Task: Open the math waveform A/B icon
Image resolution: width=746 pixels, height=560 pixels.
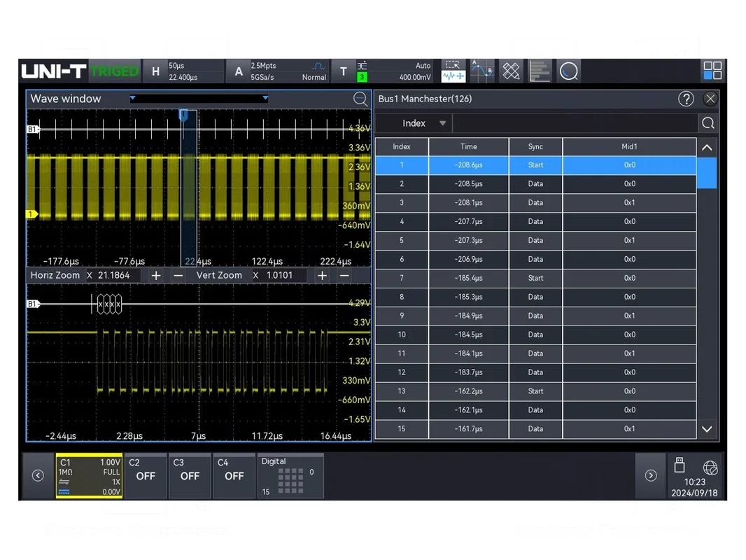Action: pyautogui.click(x=482, y=71)
